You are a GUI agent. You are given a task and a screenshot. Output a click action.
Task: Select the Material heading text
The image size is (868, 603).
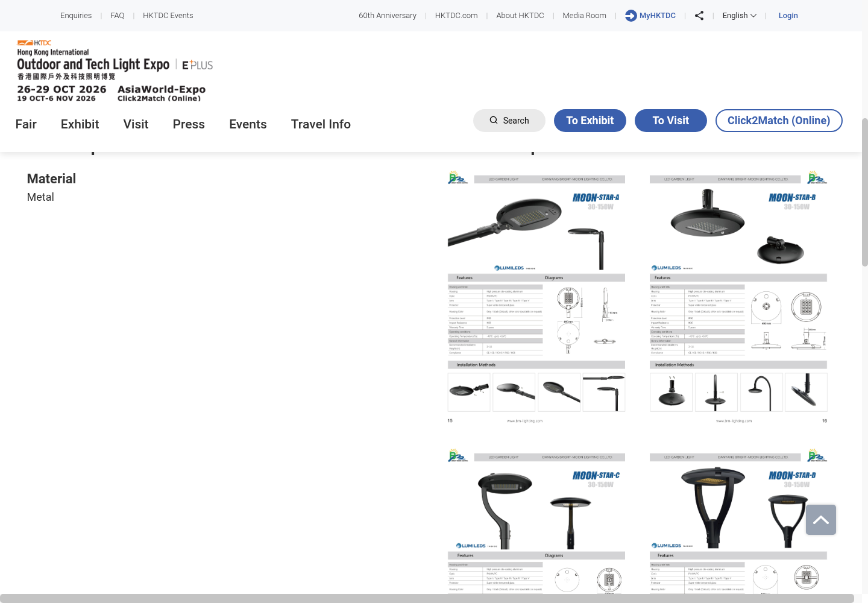(x=51, y=179)
